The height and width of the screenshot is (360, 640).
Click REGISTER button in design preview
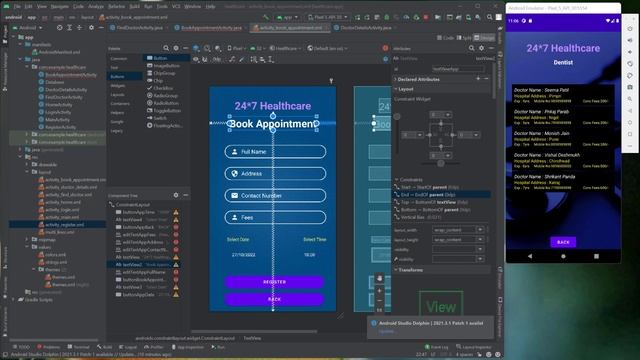pos(274,282)
